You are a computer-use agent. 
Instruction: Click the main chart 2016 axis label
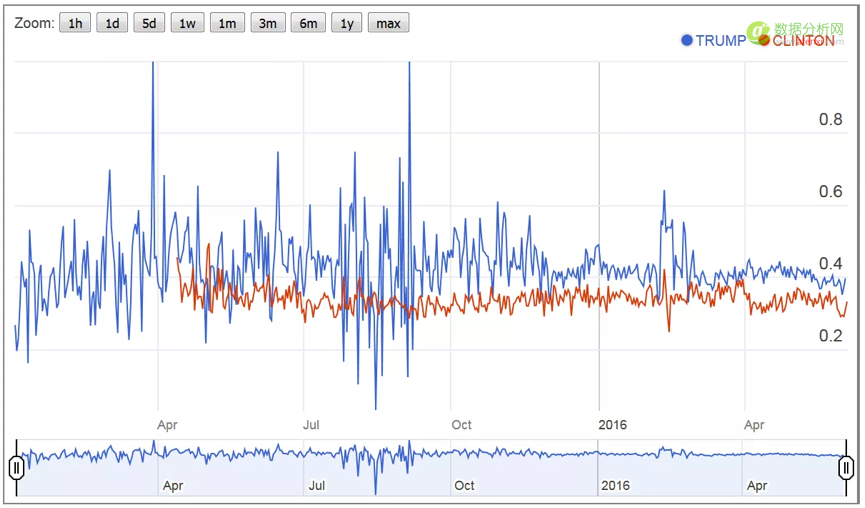612,425
